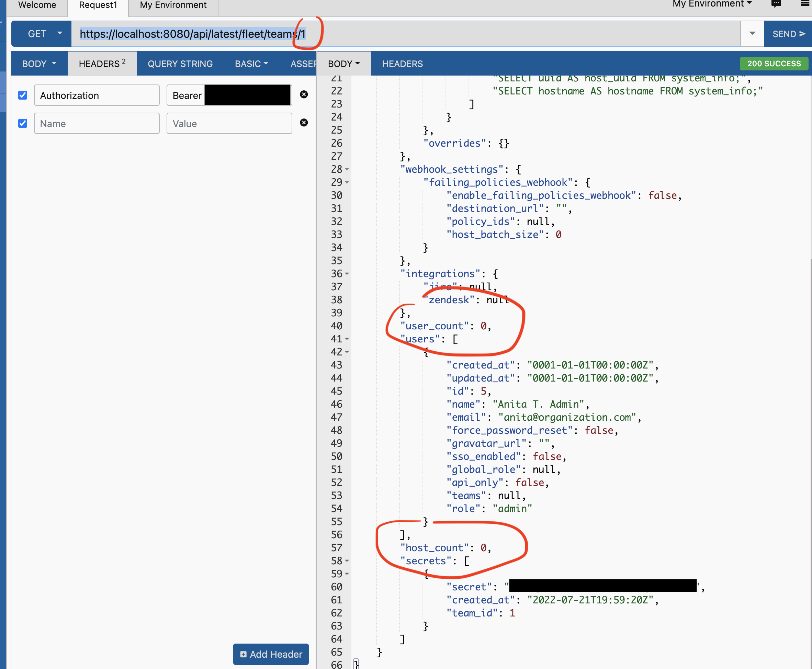Disable the Authorization header checkbox

tap(22, 95)
